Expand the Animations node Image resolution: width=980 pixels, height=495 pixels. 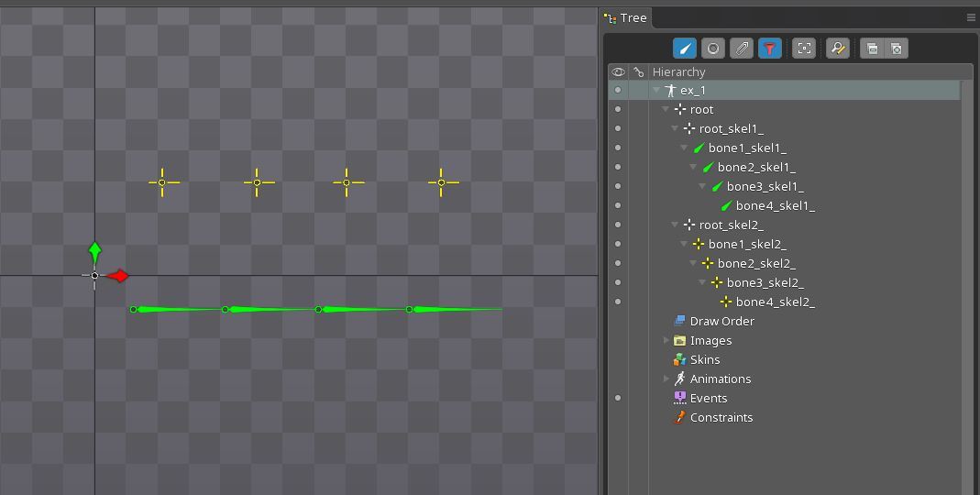coord(666,379)
